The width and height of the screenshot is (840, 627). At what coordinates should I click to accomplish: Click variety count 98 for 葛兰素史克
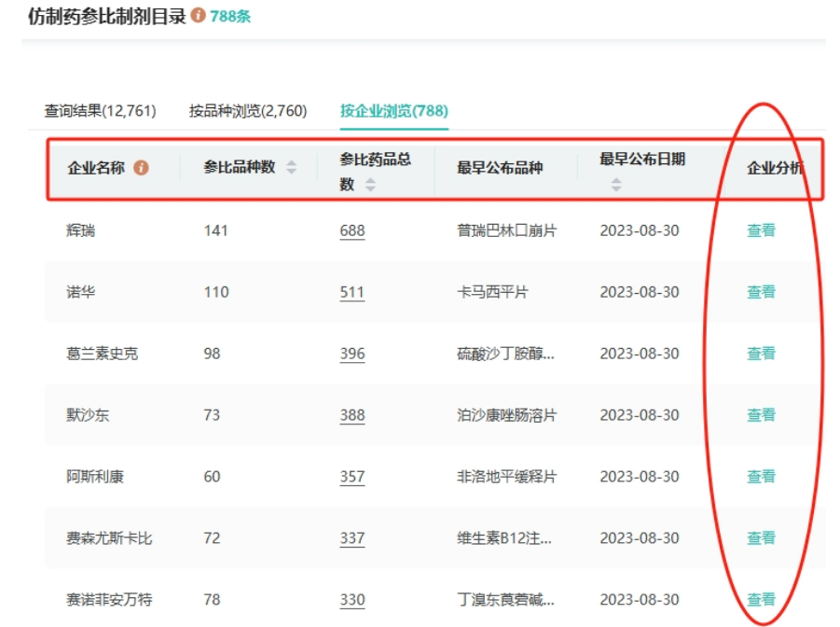212,354
